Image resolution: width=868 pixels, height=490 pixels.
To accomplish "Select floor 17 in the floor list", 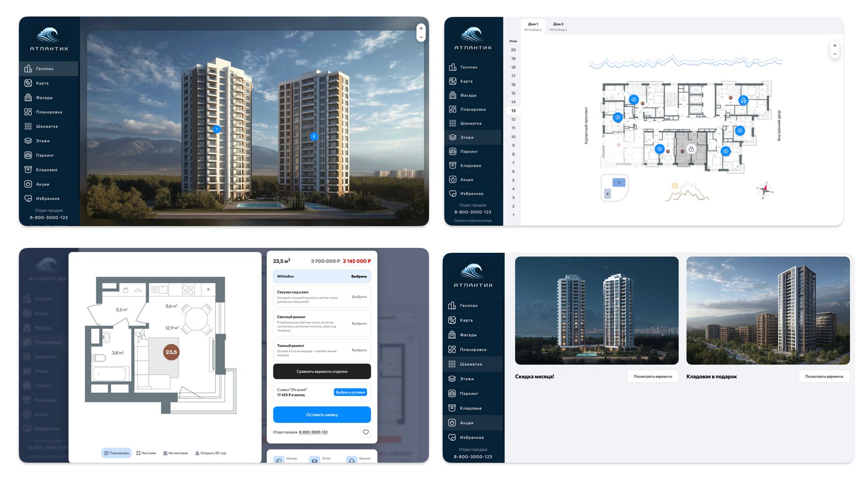I will pos(513,76).
